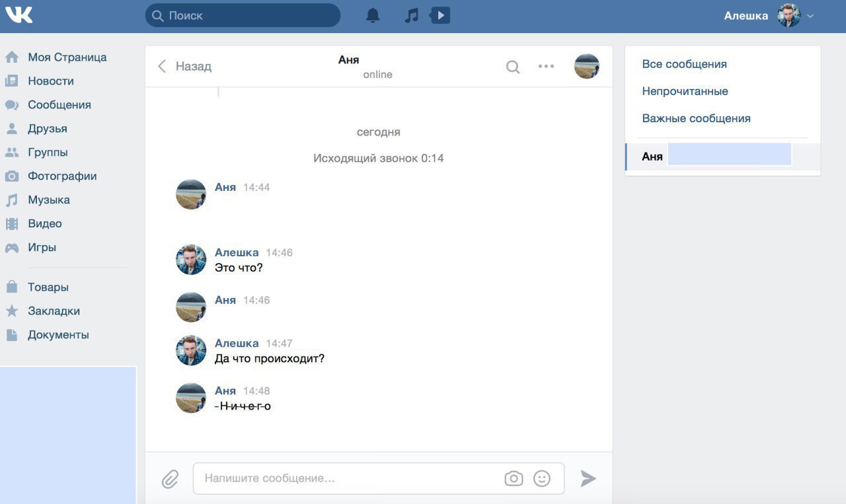Click the video play icon in header
The height and width of the screenshot is (504, 846).
click(x=440, y=15)
